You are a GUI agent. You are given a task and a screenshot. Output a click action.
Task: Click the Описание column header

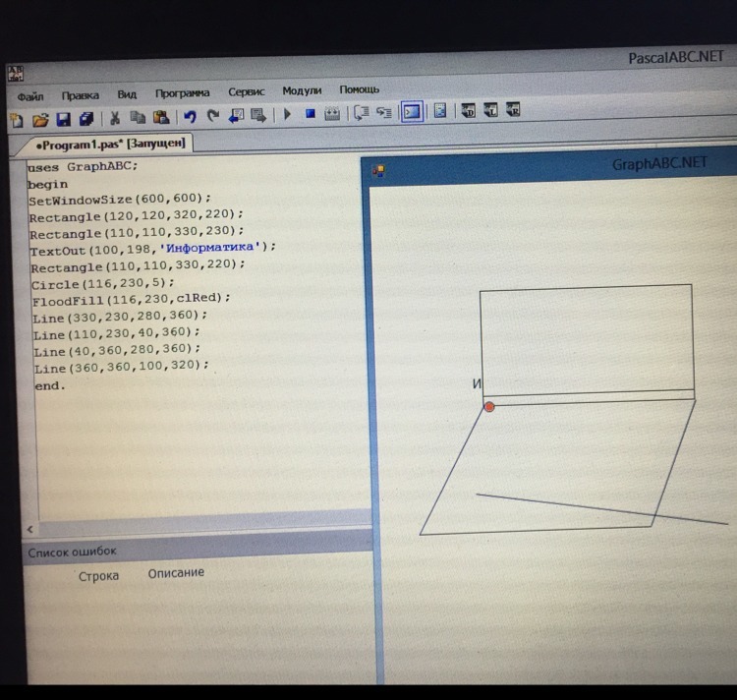[176, 573]
